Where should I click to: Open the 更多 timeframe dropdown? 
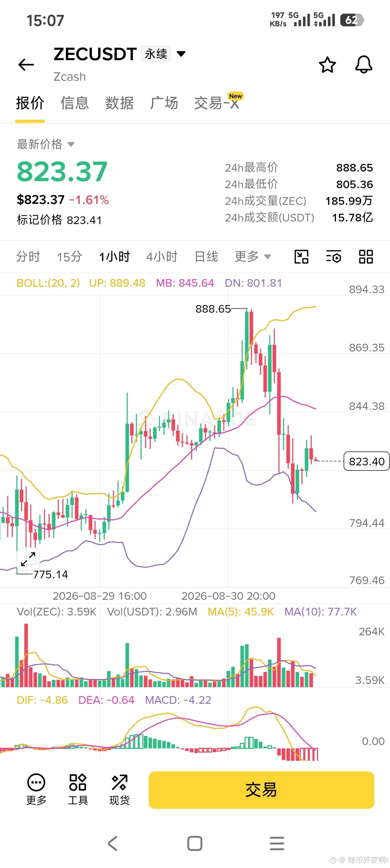point(253,257)
